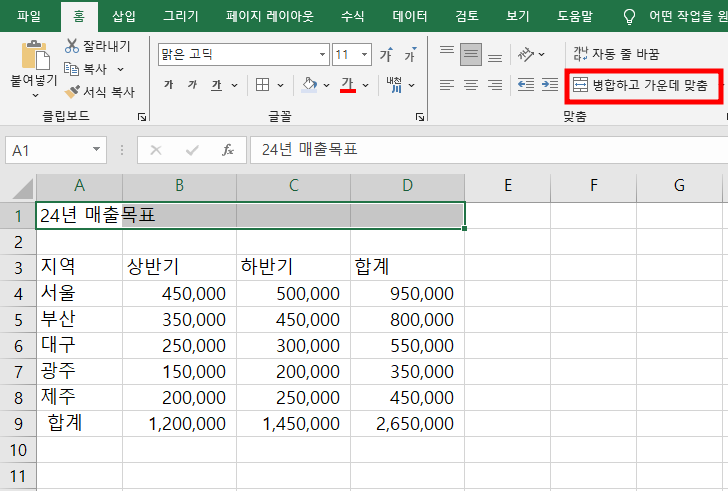This screenshot has width=728, height=491.
Task: Switch to 검토 tab
Action: click(x=467, y=16)
